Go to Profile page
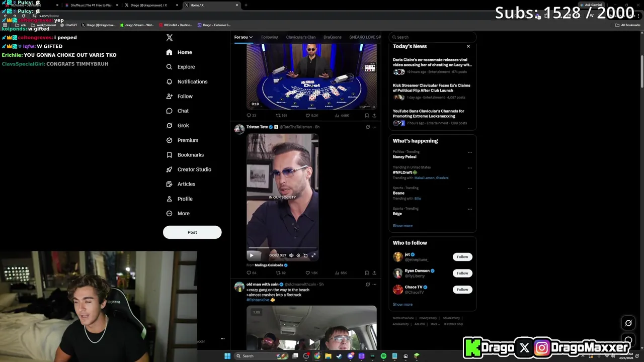This screenshot has width=644, height=362. pos(180,199)
